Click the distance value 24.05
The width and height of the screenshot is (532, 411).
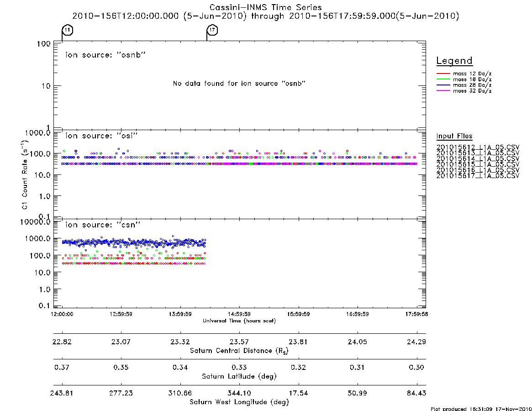357,342
